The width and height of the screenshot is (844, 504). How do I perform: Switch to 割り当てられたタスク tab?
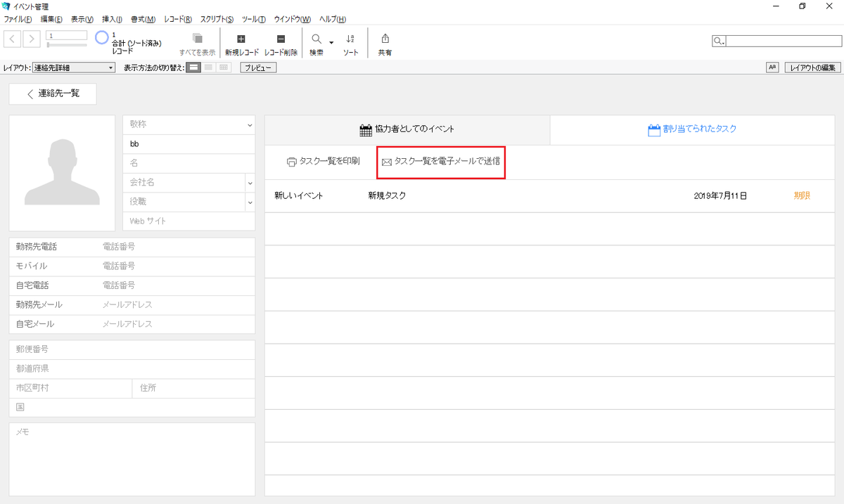coord(691,129)
